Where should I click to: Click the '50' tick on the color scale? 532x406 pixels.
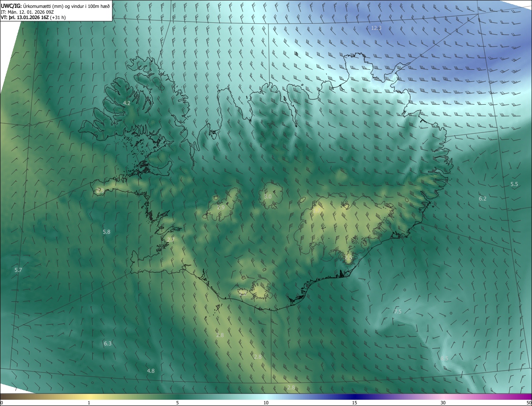tap(529, 403)
